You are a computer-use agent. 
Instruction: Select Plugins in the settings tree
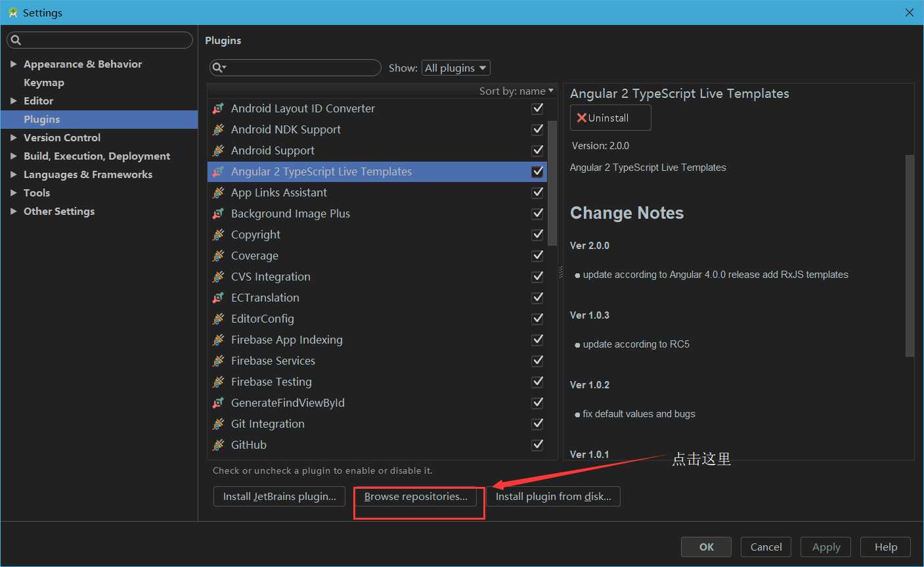point(99,119)
